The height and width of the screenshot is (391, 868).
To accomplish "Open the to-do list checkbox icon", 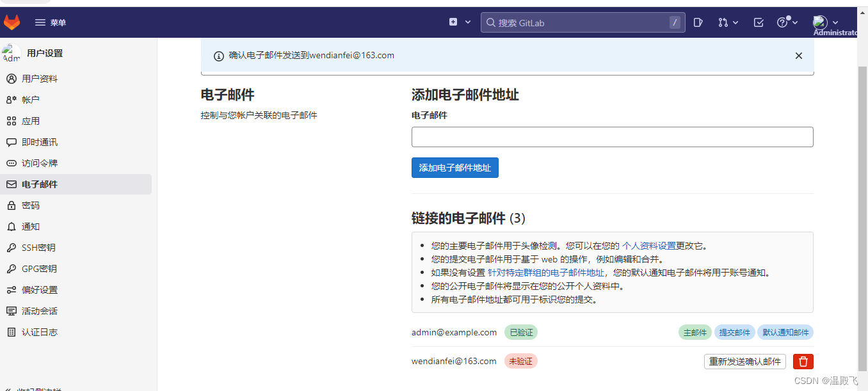I will pos(759,22).
